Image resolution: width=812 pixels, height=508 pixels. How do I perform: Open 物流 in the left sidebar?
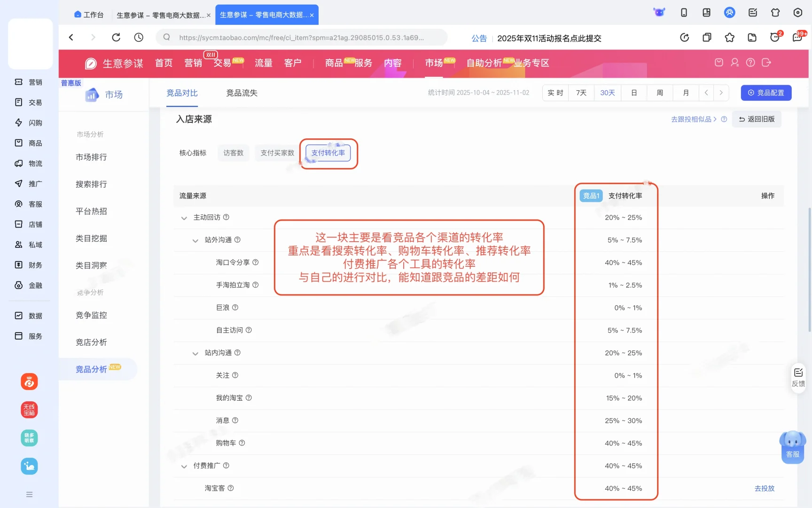pyautogui.click(x=29, y=164)
